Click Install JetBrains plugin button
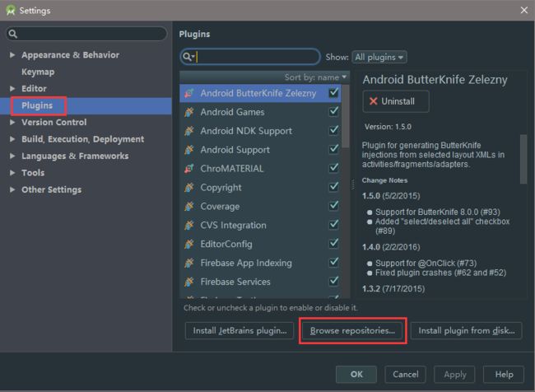535x392 pixels. coord(240,330)
